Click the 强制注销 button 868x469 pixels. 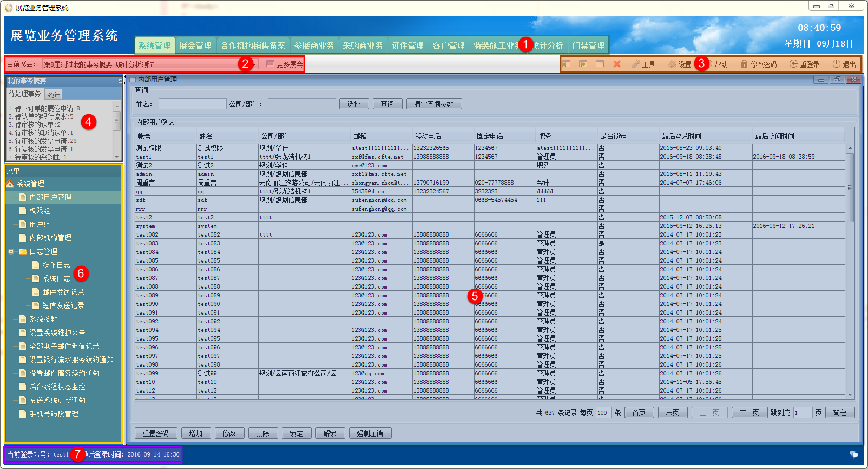coord(370,433)
